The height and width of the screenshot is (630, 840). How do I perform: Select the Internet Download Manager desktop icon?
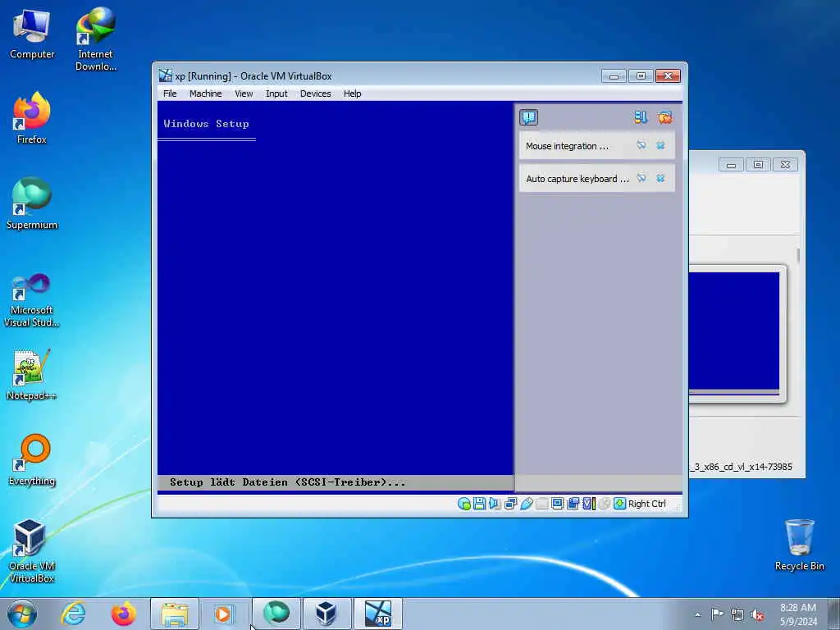95,39
